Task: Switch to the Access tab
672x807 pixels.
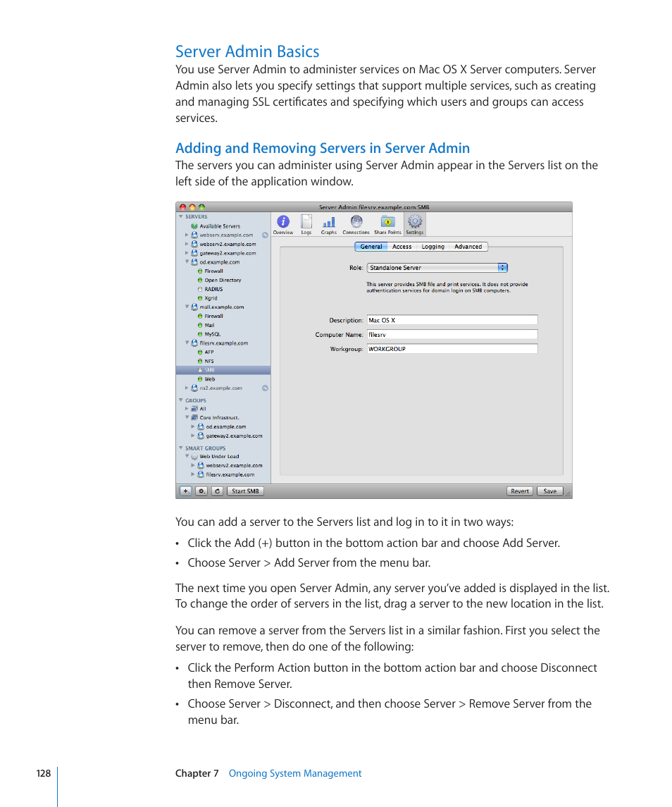Action: click(x=402, y=247)
